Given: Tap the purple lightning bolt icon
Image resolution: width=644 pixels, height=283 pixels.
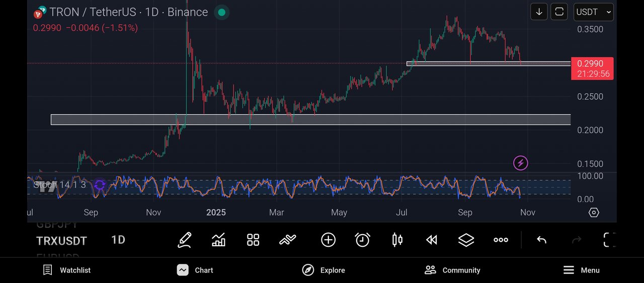Looking at the screenshot, I should click(520, 163).
